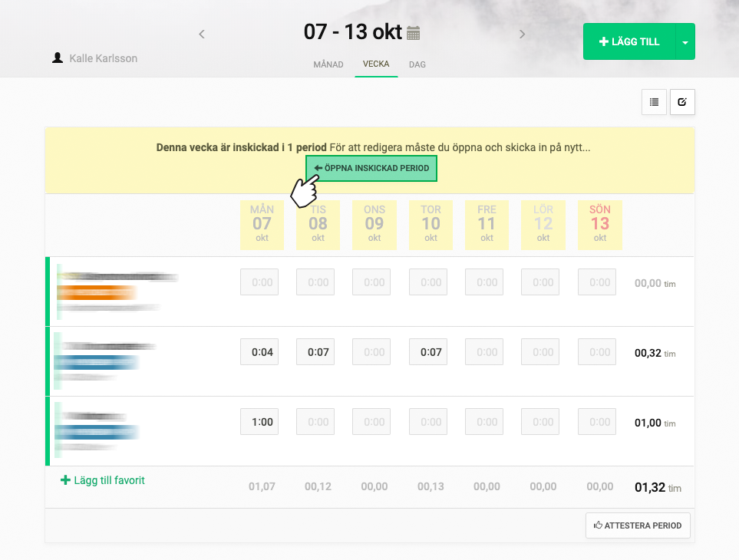
Task: Click the 1:00 time entry field
Action: (262, 422)
